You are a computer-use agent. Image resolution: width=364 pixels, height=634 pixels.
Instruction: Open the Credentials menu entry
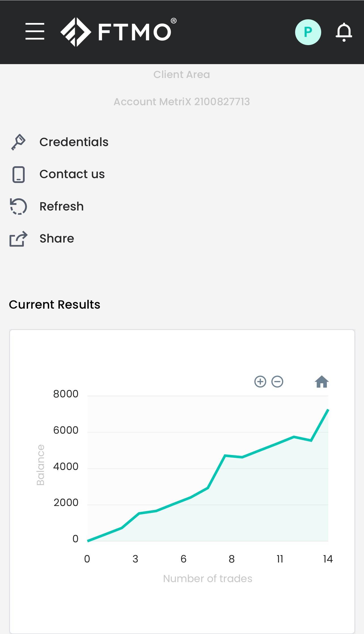pos(74,142)
